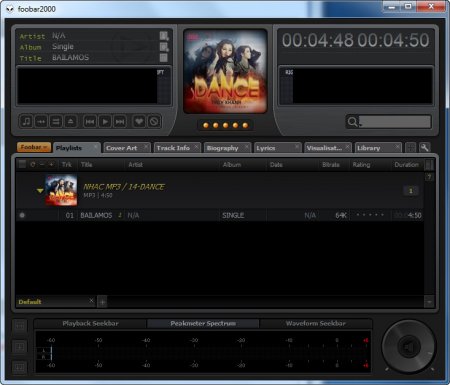This screenshot has width=450, height=385.
Task: Click the 64K bitrate cell
Action: [x=340, y=215]
